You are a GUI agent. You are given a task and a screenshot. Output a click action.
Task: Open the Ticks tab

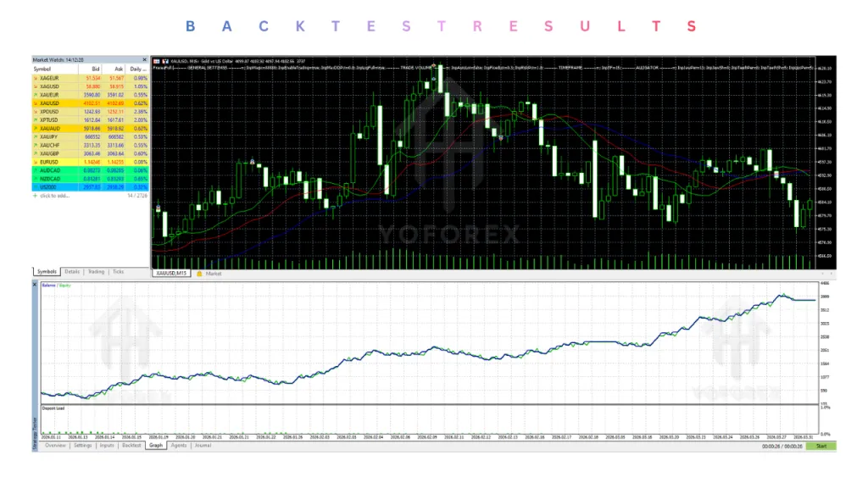118,272
